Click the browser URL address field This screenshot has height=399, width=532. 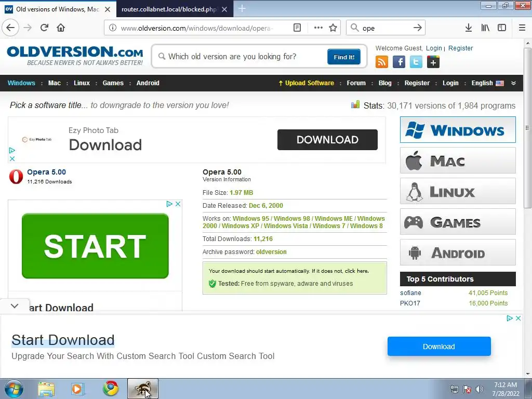[197, 28]
